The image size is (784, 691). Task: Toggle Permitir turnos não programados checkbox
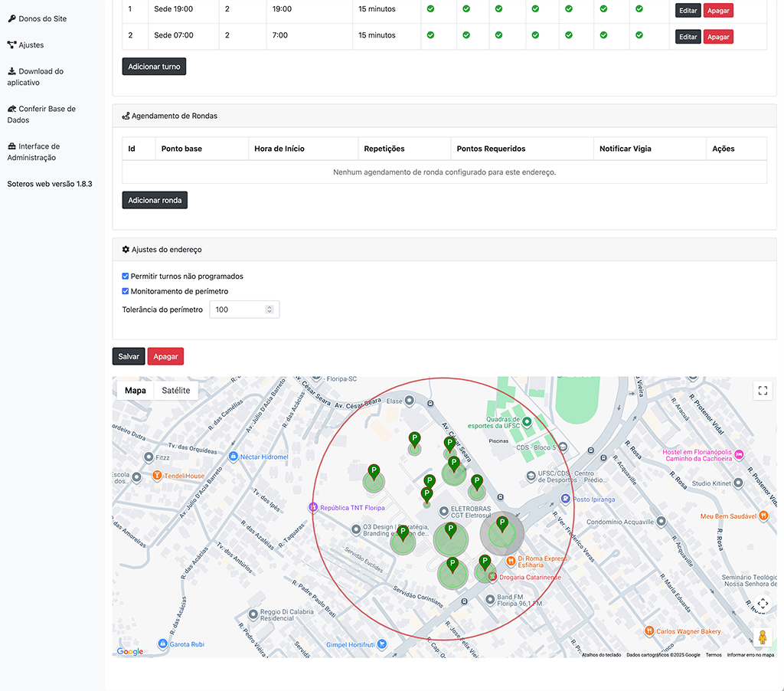(126, 276)
